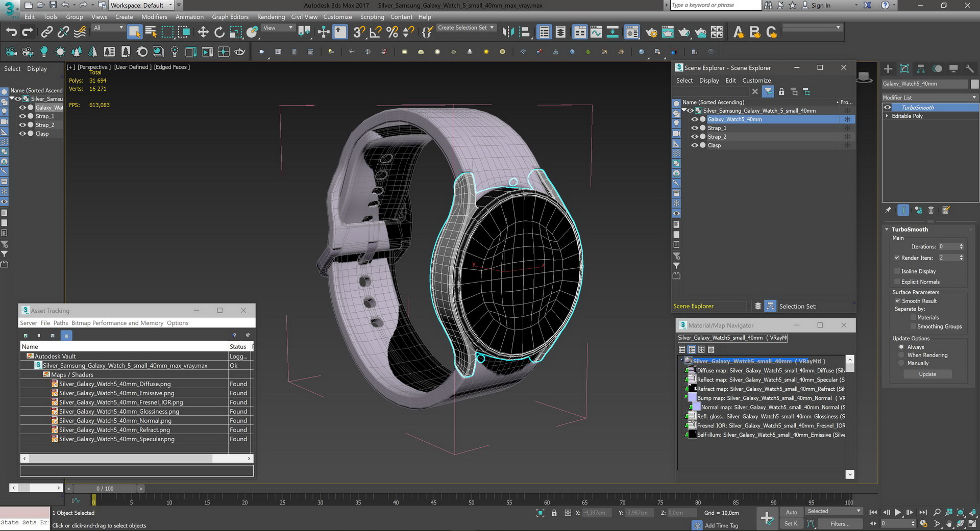Collapse the TurboSmooth rollout
This screenshot has height=531, width=980.
point(887,230)
